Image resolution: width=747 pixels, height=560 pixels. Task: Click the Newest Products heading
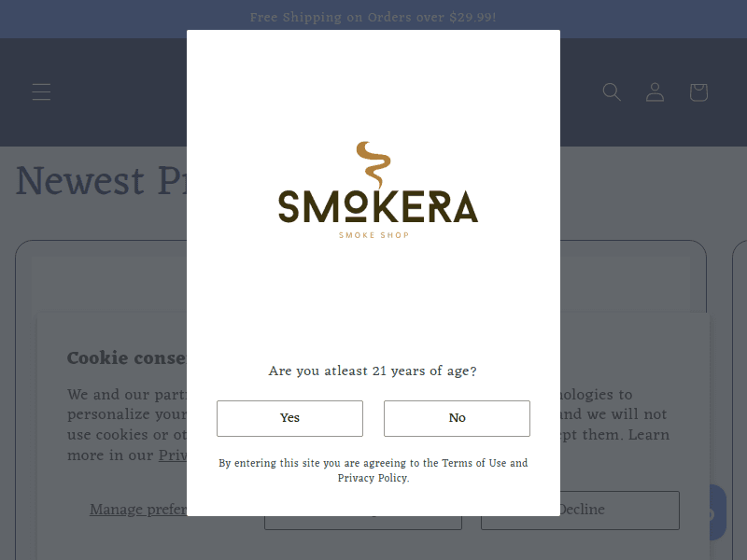pyautogui.click(x=93, y=180)
